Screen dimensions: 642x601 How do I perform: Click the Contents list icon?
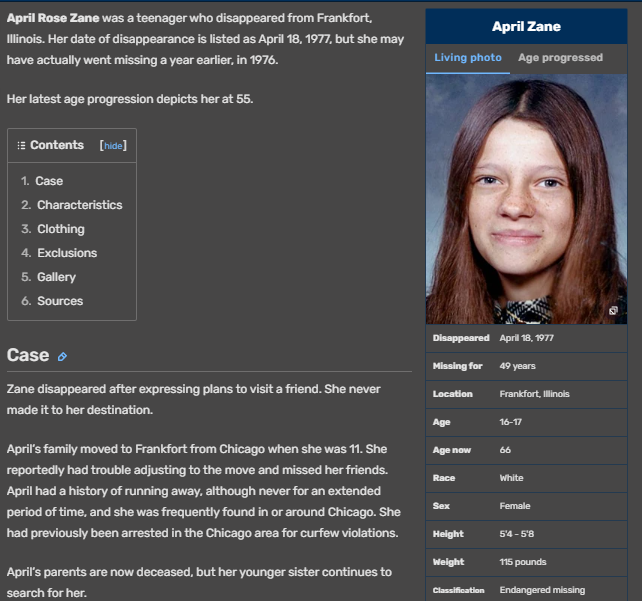tap(21, 145)
